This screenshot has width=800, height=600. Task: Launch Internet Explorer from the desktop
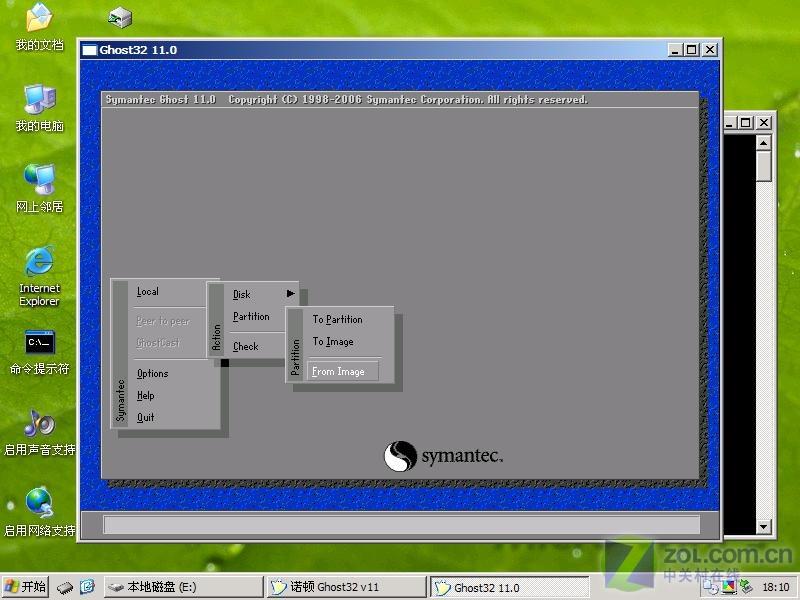click(x=39, y=276)
